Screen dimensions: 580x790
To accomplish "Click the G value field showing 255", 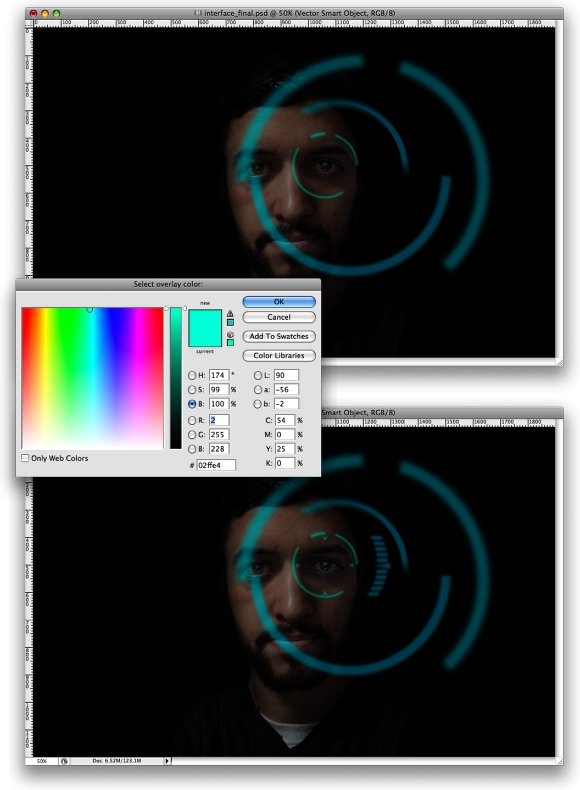I will coord(219,434).
